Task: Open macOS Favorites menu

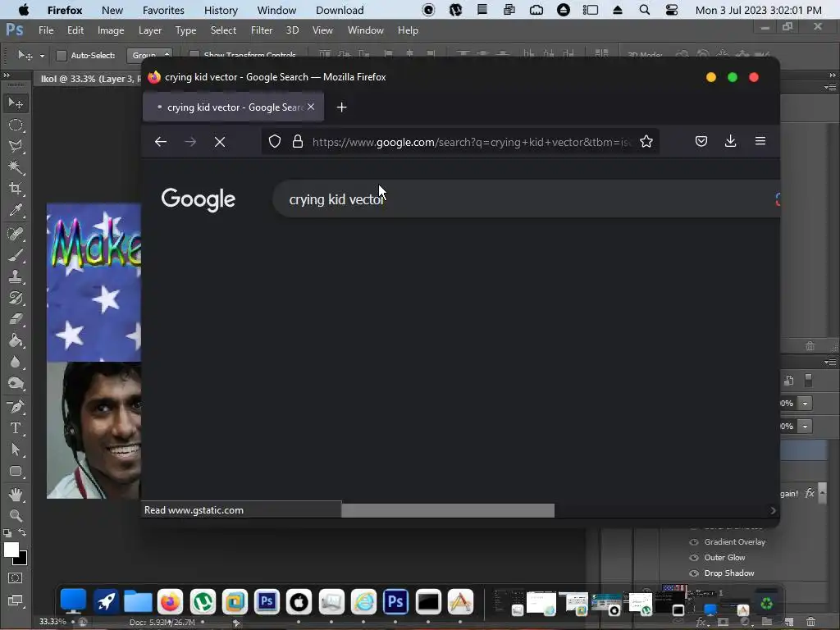Action: click(x=163, y=10)
